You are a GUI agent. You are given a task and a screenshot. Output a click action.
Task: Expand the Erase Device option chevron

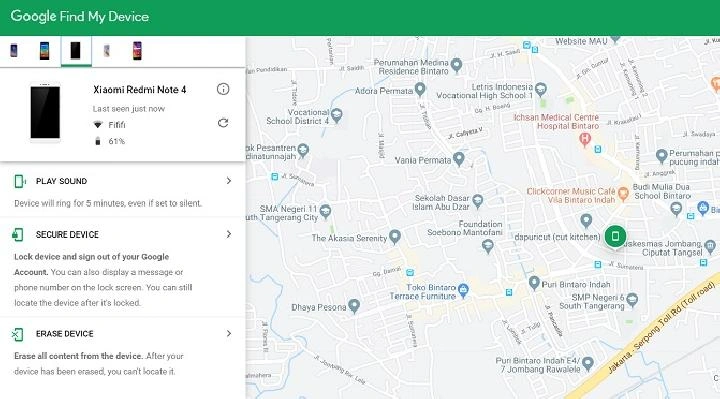(x=229, y=333)
